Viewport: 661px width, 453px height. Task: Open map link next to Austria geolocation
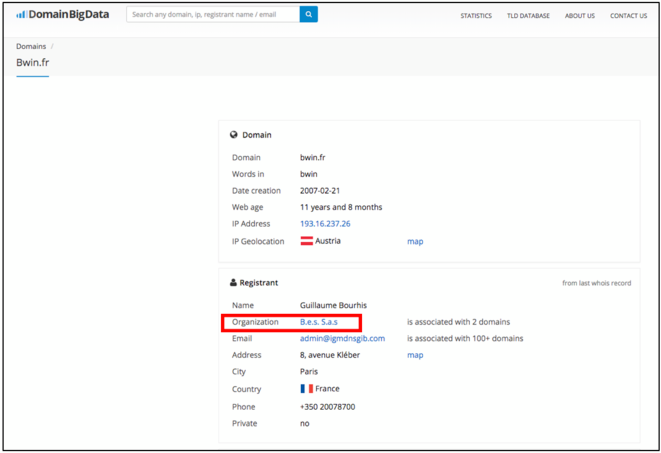coord(415,241)
